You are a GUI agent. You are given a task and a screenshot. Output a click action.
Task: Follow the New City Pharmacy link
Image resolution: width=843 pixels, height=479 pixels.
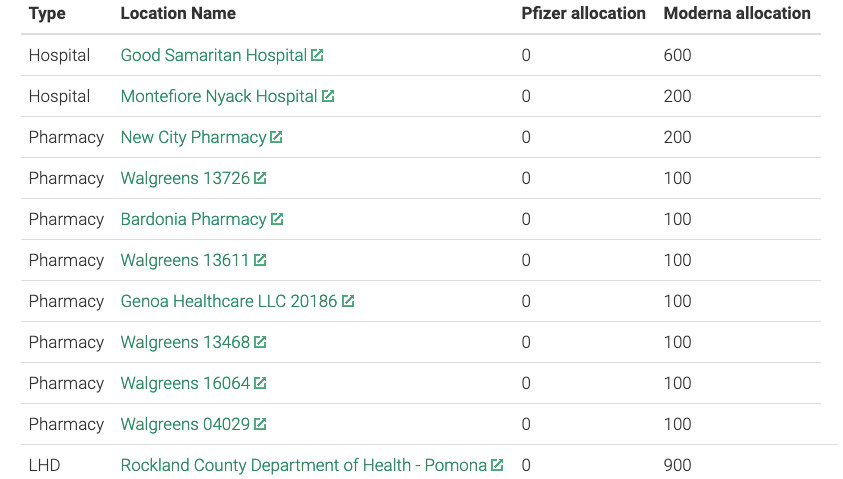193,138
